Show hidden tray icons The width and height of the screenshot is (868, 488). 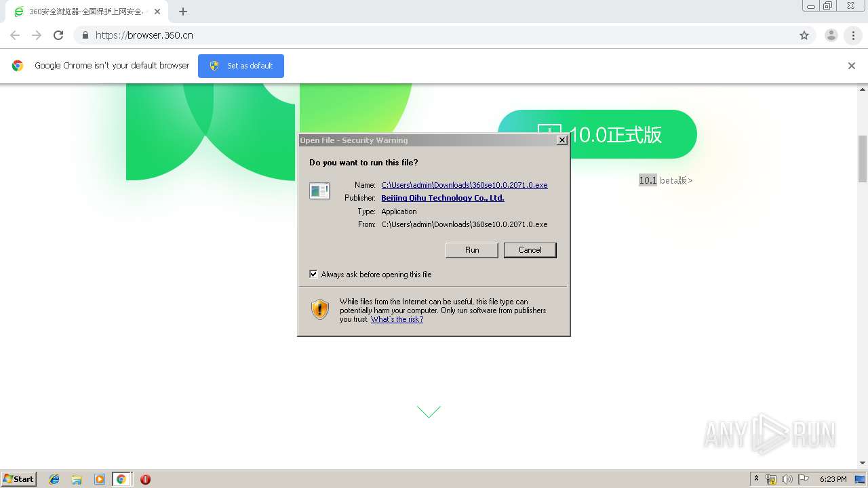757,479
